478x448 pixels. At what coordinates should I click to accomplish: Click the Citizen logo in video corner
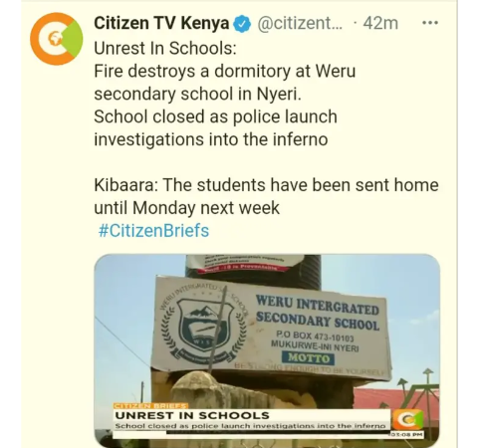pos(408,420)
